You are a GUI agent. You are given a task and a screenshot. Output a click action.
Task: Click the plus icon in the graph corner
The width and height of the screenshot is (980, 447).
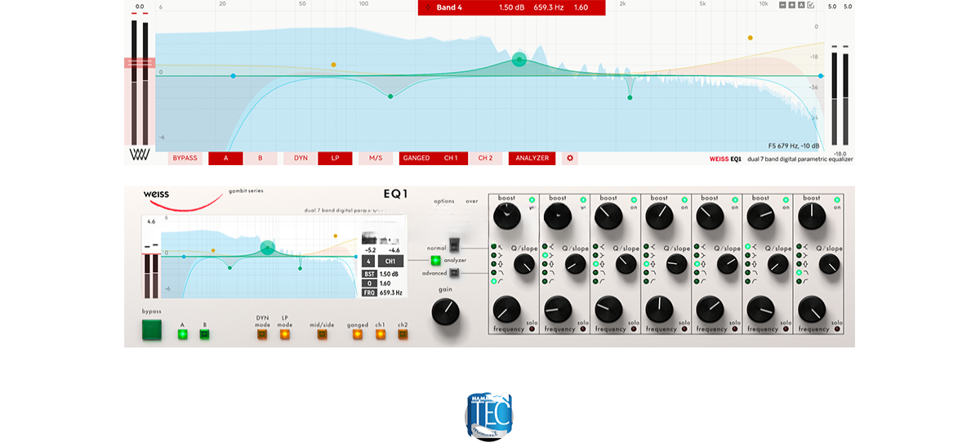click(x=792, y=5)
